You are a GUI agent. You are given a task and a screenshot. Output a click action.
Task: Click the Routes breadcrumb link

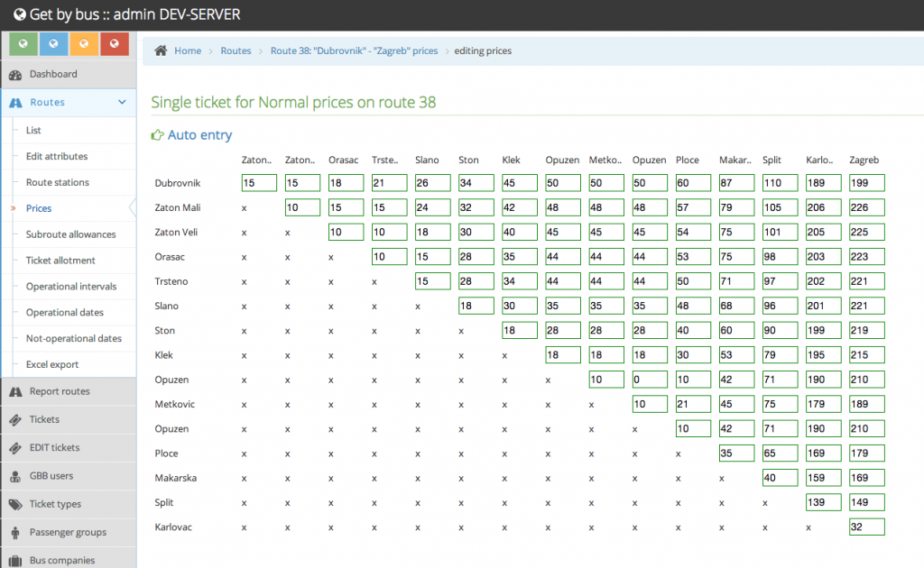(236, 50)
